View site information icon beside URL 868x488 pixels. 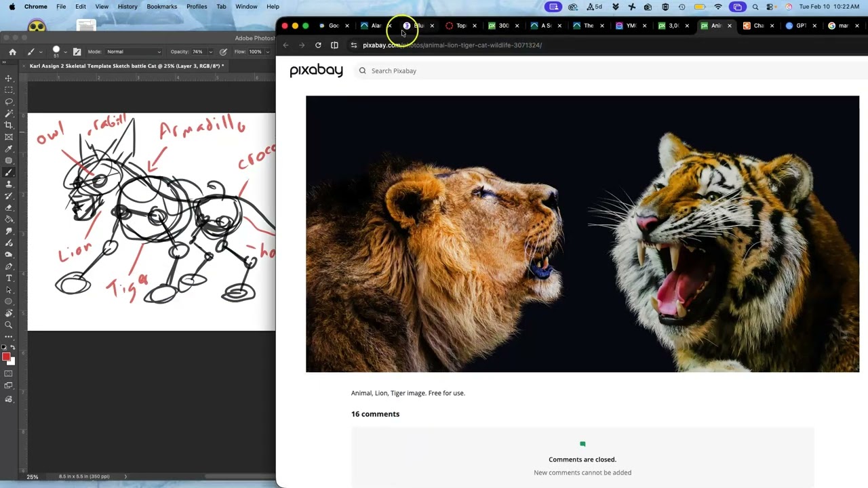tap(353, 45)
